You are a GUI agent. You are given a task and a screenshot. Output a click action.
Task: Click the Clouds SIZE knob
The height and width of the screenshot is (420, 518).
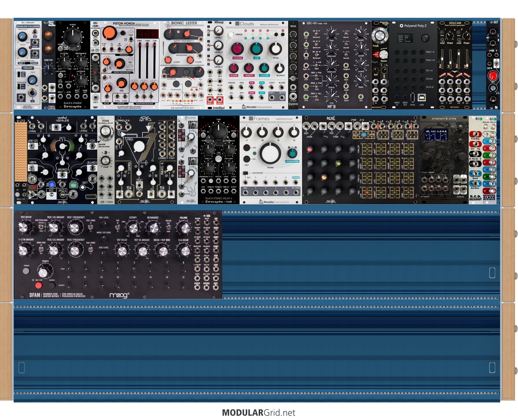click(257, 49)
